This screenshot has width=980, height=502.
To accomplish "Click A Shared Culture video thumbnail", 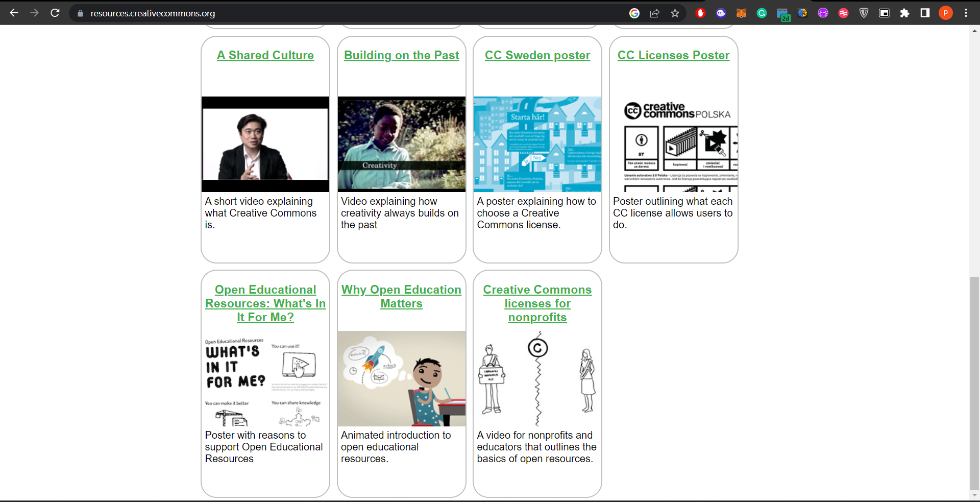I will pos(265,144).
